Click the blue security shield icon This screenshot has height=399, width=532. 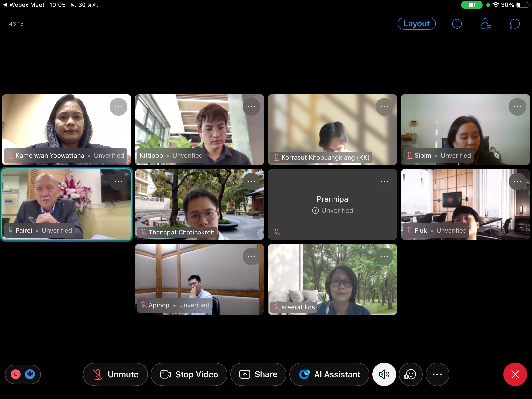tap(30, 374)
